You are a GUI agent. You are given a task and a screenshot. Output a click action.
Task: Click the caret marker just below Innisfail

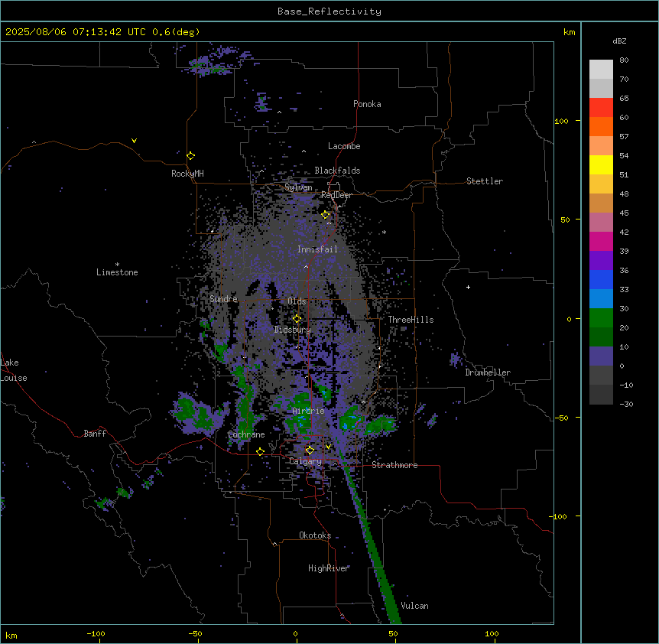306,266
